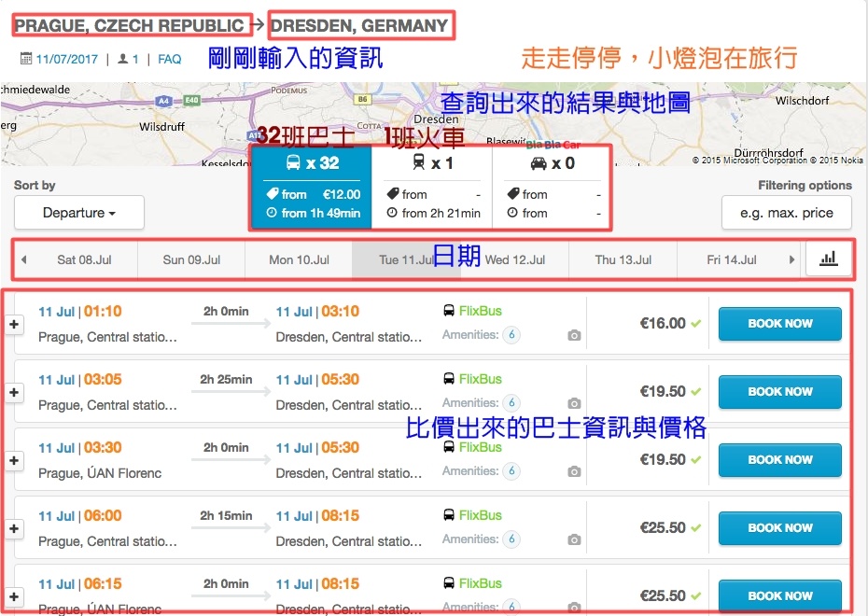Select Sat 08.Jul date tab
The image size is (868, 616).
[84, 259]
